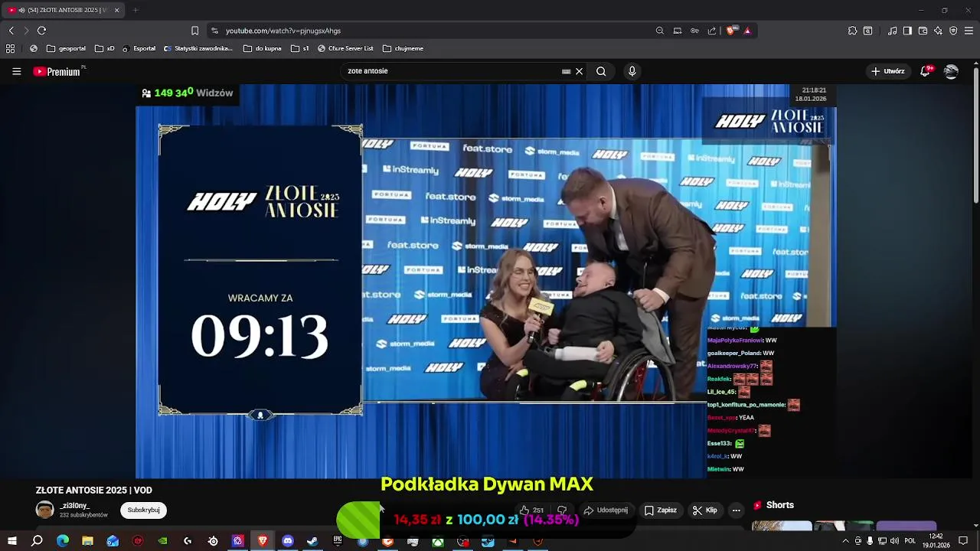Open the extensions puzzle icon

tap(852, 31)
